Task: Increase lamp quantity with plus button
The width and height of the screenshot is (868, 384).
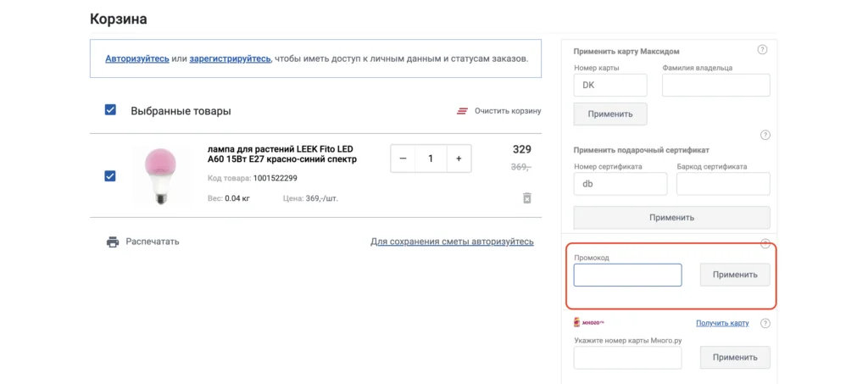Action: pyautogui.click(x=459, y=159)
